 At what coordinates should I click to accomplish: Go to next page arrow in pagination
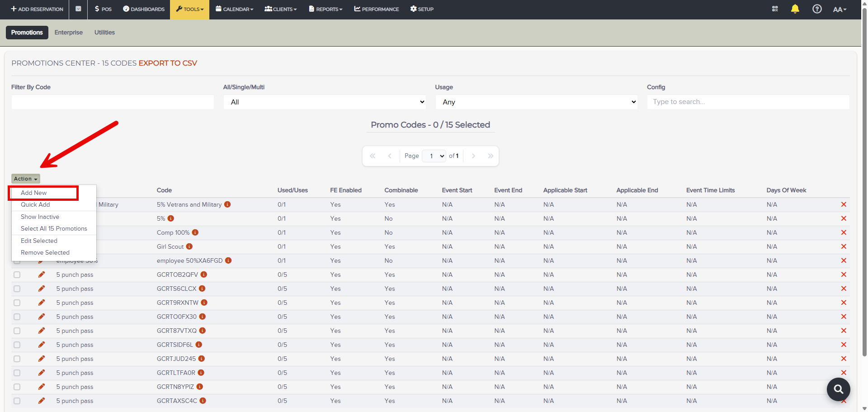[473, 156]
